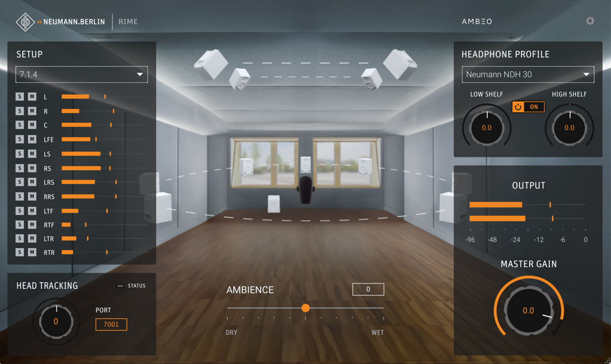Solo the C channel

tap(20, 125)
